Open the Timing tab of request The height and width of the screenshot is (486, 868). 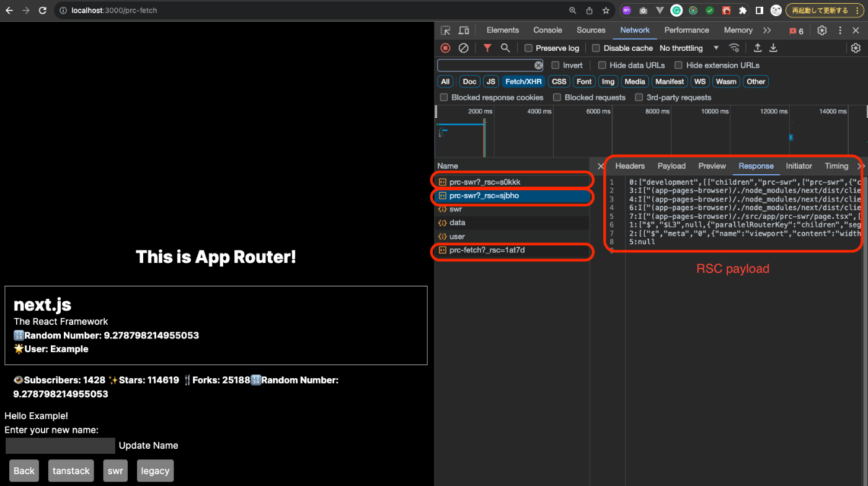tap(836, 166)
